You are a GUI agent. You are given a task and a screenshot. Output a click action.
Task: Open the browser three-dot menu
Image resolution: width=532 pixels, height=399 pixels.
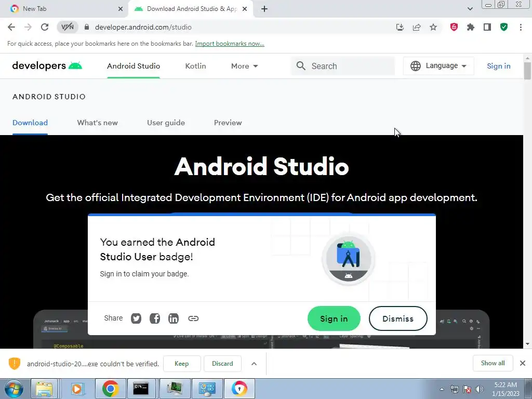click(521, 27)
